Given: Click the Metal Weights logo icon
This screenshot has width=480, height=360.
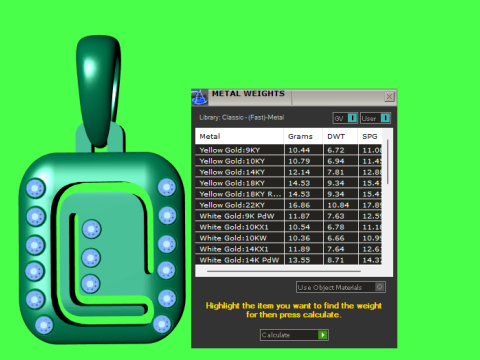Looking at the screenshot, I should coord(199,97).
